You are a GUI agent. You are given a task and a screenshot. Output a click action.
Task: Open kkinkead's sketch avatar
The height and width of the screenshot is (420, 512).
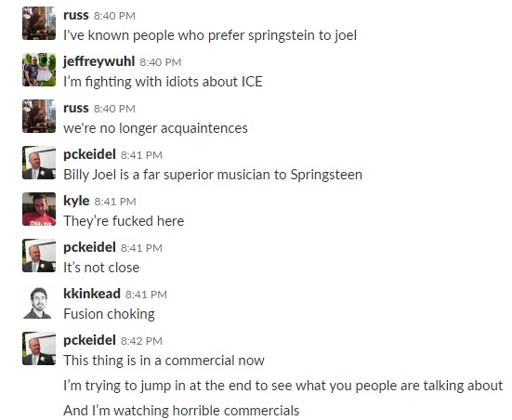tap(39, 302)
